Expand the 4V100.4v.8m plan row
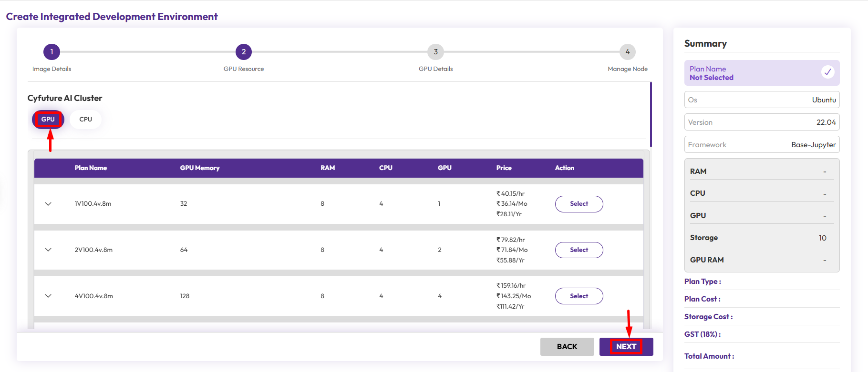The image size is (868, 372). pos(48,296)
